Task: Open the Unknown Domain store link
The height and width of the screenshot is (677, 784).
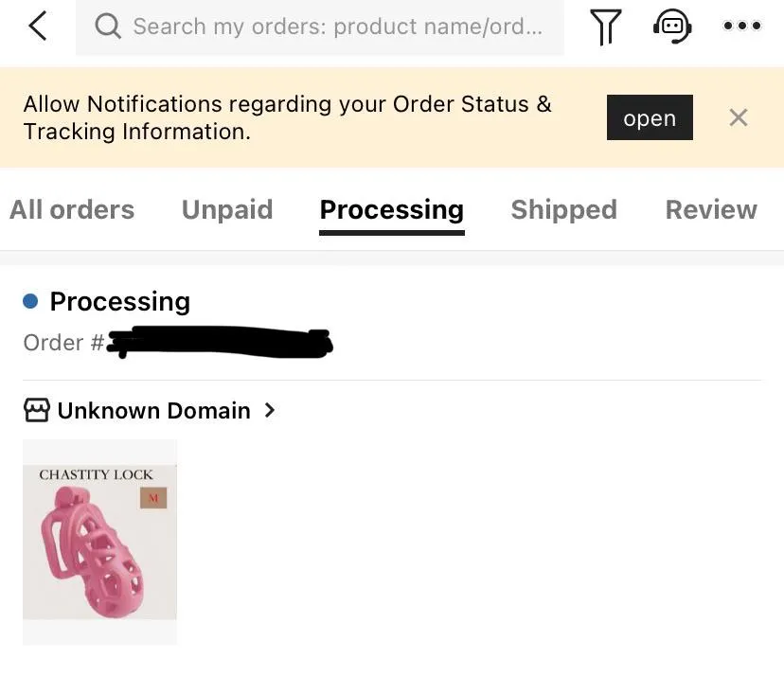Action: [x=153, y=410]
